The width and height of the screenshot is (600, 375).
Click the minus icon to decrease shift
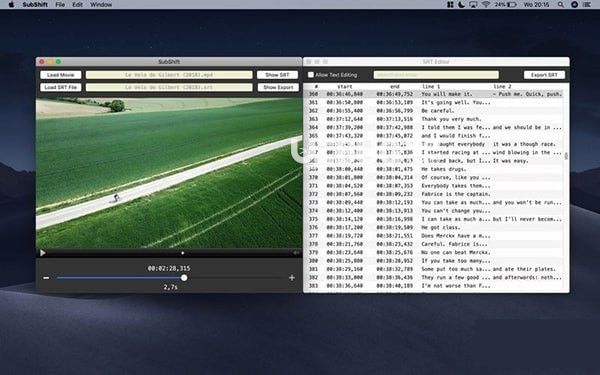[46, 278]
